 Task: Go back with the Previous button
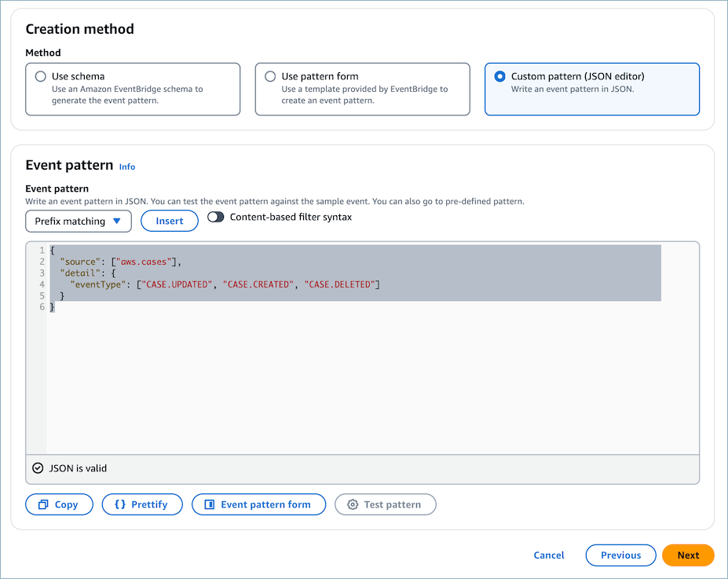[x=620, y=555]
